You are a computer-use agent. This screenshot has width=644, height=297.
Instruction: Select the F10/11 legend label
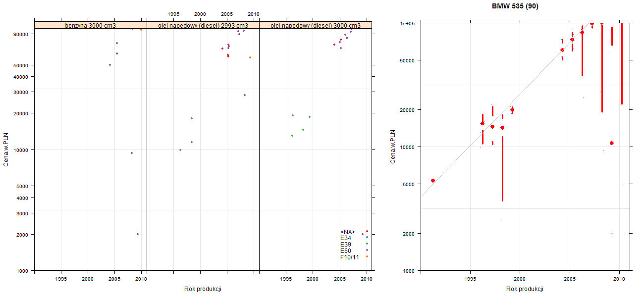[x=349, y=257]
